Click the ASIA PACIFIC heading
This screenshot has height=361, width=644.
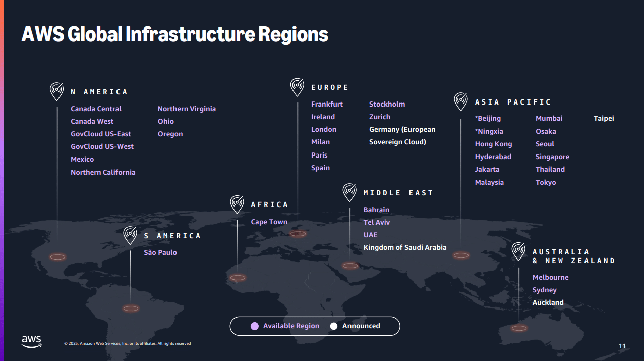[x=513, y=102]
